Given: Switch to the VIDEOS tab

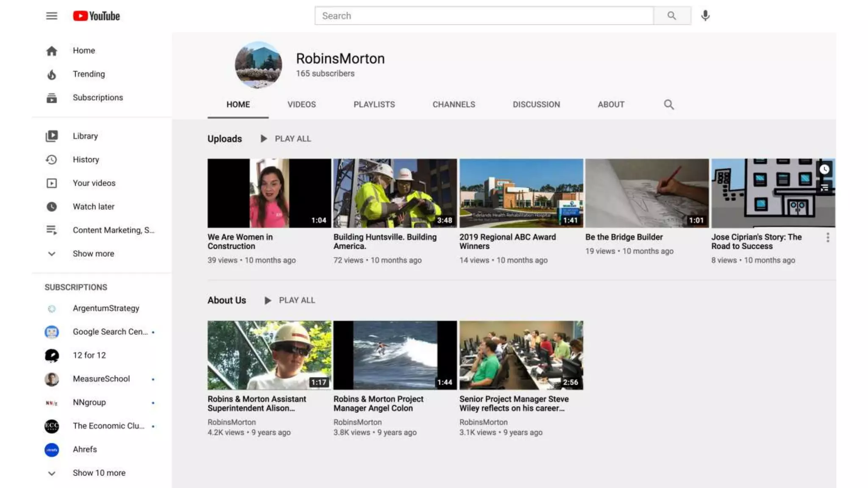Looking at the screenshot, I should click(x=301, y=105).
